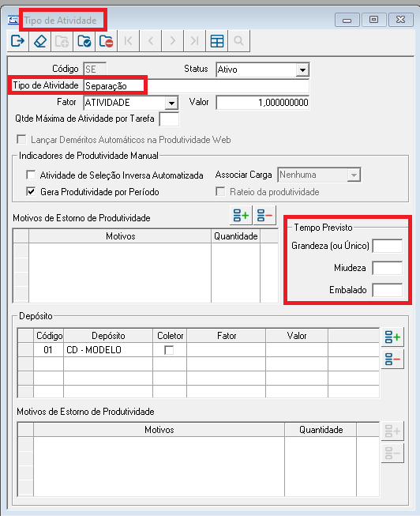Click the delete folder minus icon
Screen dimensions: 420x516
pos(107,41)
